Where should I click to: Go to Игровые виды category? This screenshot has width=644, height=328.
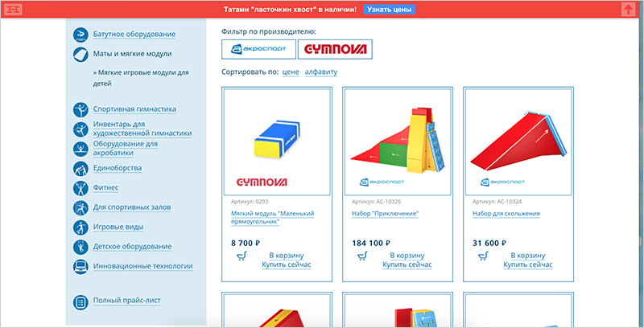118,227
